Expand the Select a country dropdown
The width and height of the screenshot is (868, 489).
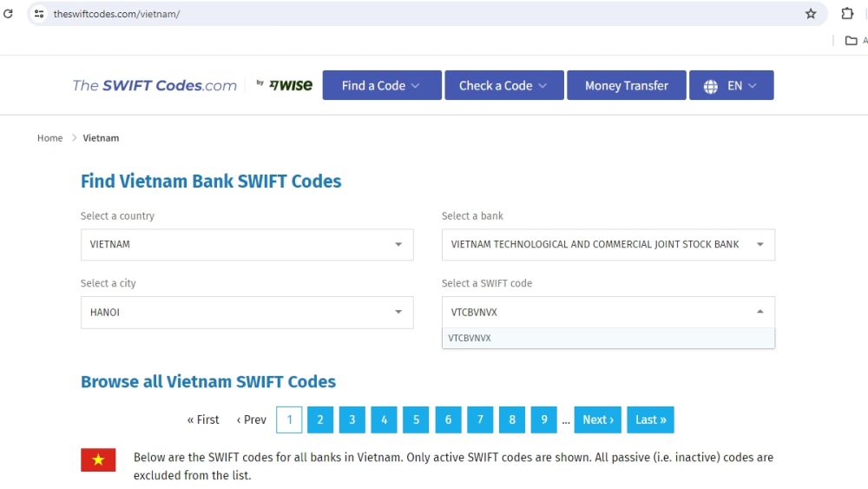pyautogui.click(x=247, y=245)
